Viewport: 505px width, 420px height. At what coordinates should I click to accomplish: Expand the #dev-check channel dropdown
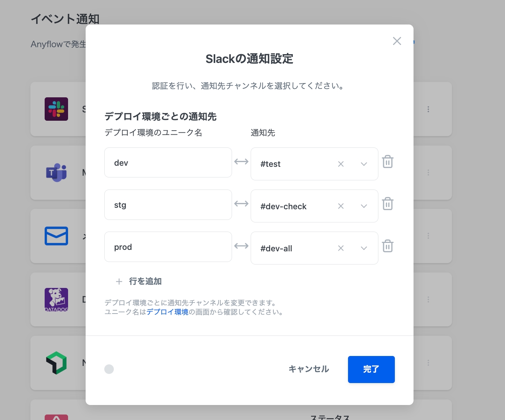pos(364,206)
